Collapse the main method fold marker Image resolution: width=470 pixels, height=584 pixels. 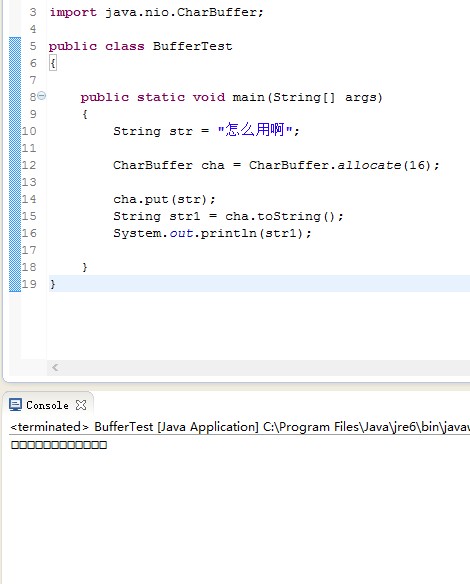(42, 96)
